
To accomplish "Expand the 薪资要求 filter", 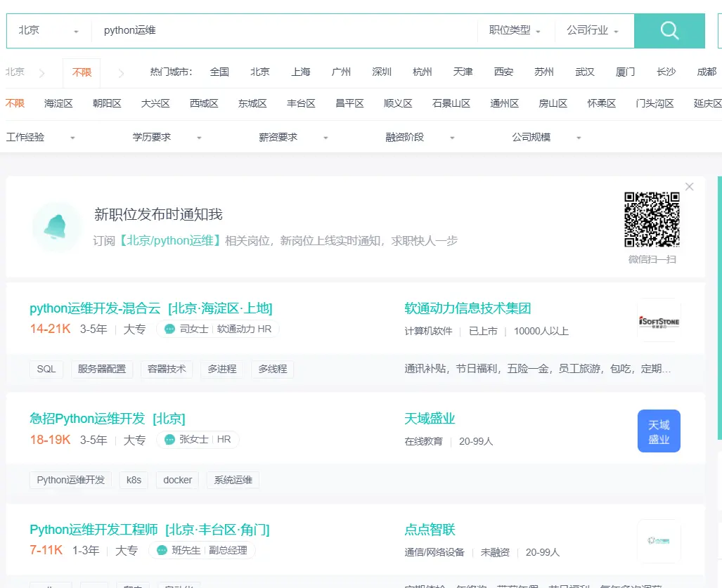I will coord(293,137).
